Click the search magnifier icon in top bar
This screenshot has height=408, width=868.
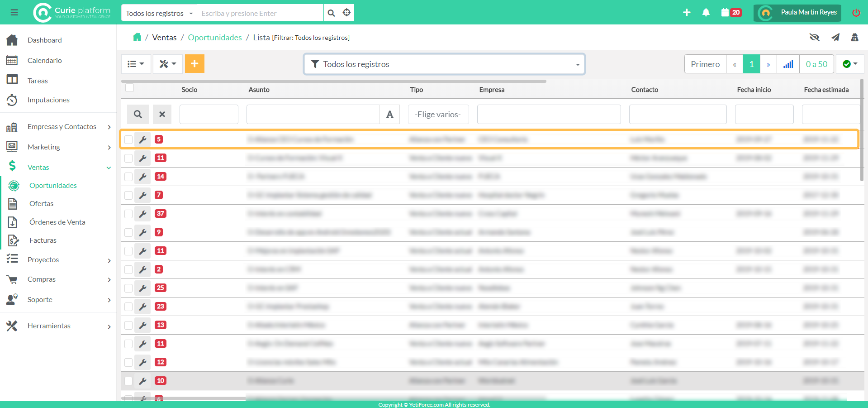point(331,13)
